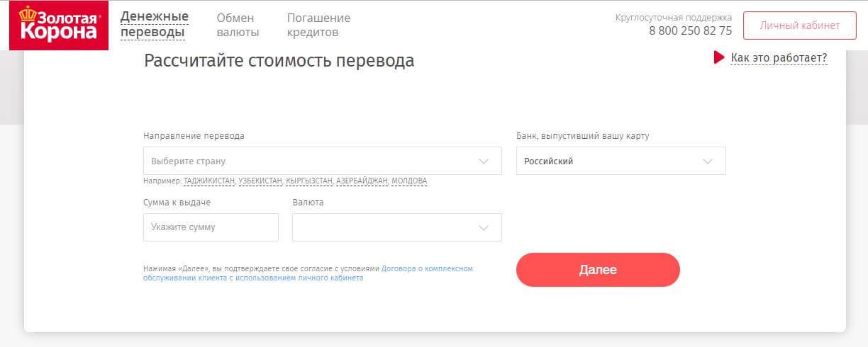The height and width of the screenshot is (347, 868).
Task: Go to the Погашение кредитов tab
Action: click(x=318, y=25)
